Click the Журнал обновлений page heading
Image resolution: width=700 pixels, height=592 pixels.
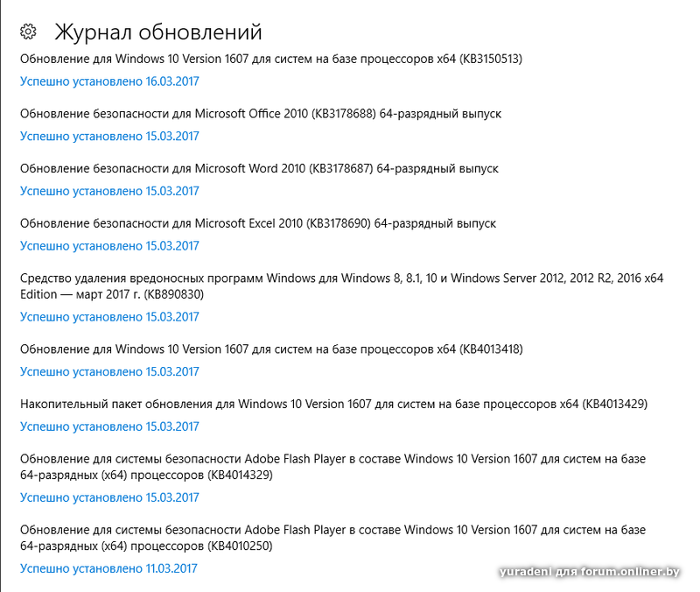(158, 32)
